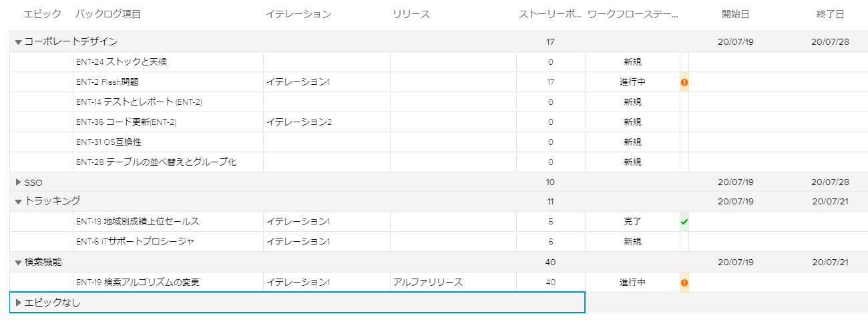
Task: Click 完了 workflow state of ENT-13
Action: (x=632, y=222)
